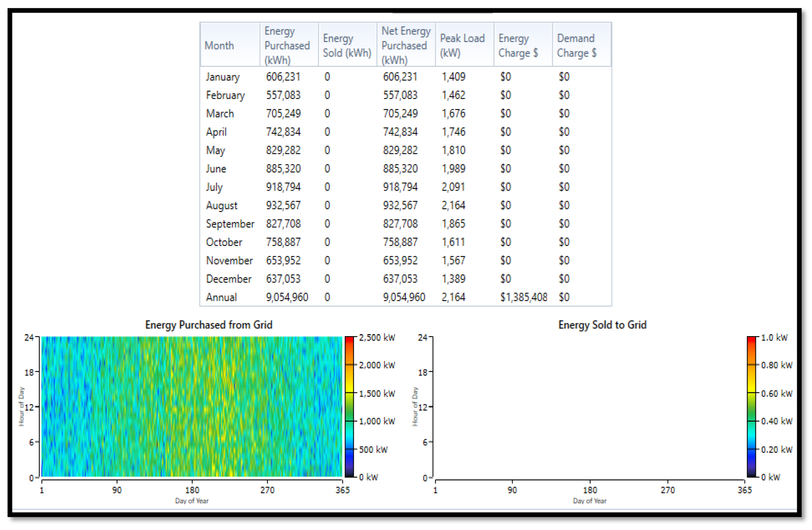Click Net Energy Purchased column header

coord(406,45)
